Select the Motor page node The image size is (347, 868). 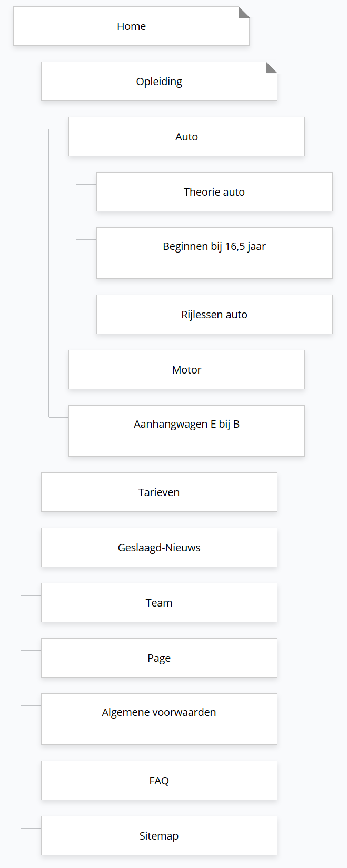tap(186, 370)
